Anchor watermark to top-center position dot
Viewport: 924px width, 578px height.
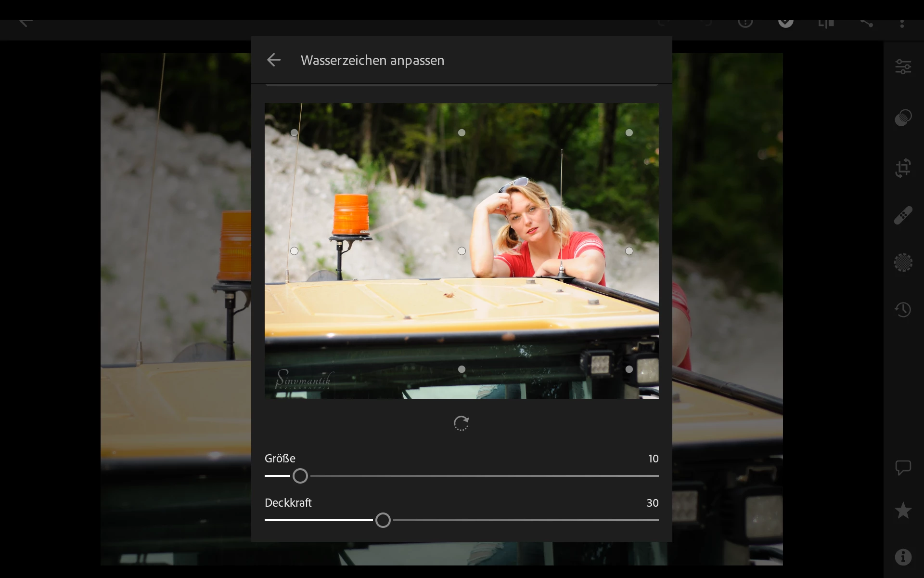pos(462,132)
